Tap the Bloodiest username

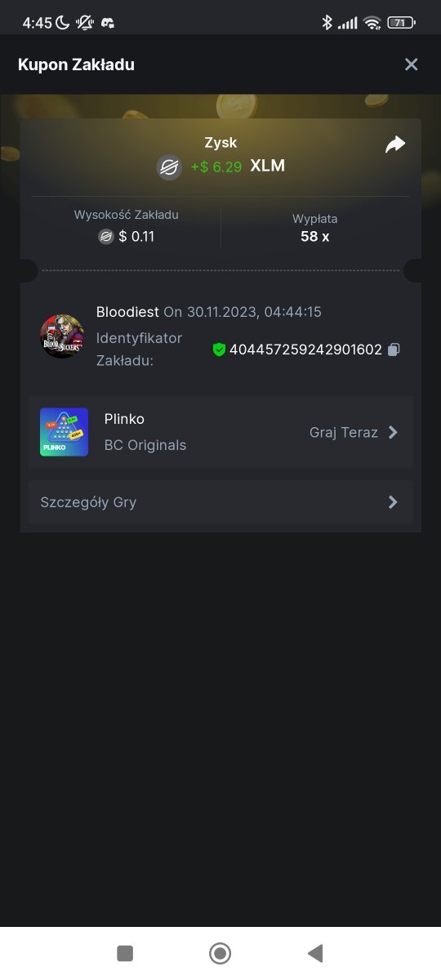point(127,312)
